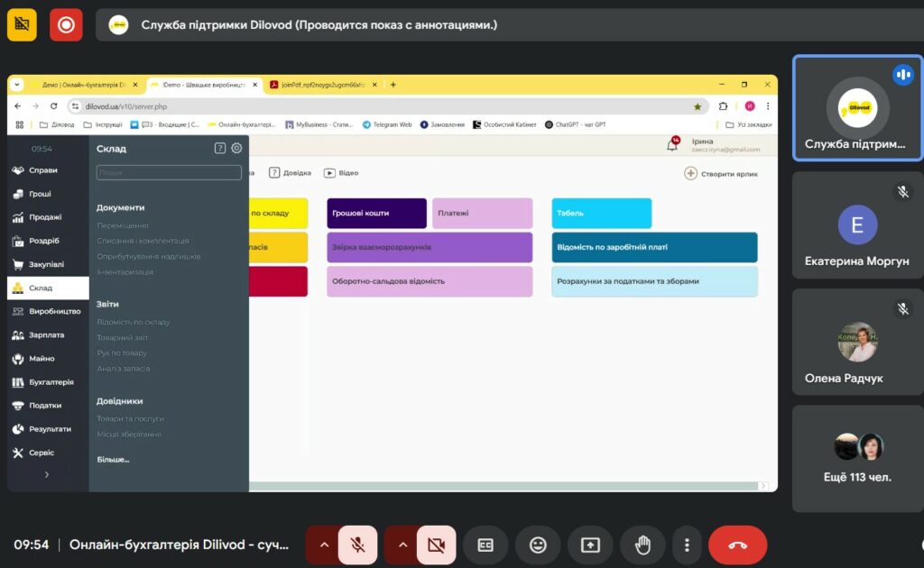The width and height of the screenshot is (924, 568).
Task: Click the Результати pie chart icon
Action: pos(18,429)
